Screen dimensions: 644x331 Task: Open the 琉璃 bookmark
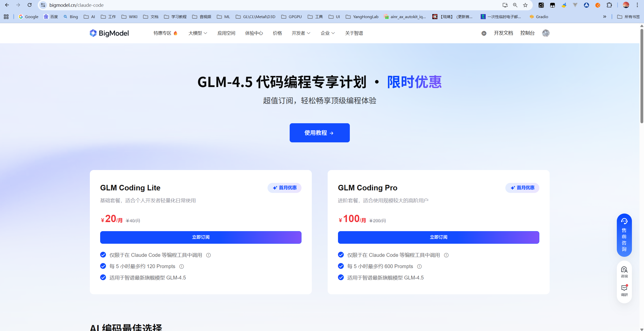tap(452, 17)
